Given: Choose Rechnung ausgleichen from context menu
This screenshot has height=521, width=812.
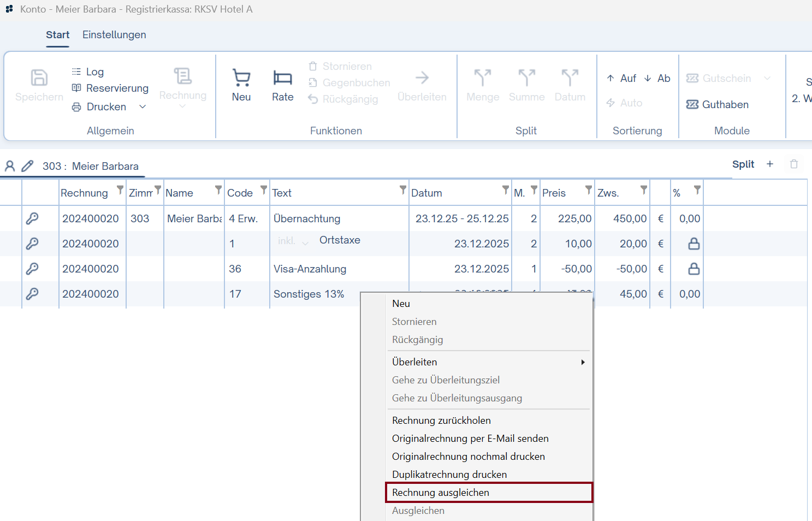Looking at the screenshot, I should click(440, 493).
